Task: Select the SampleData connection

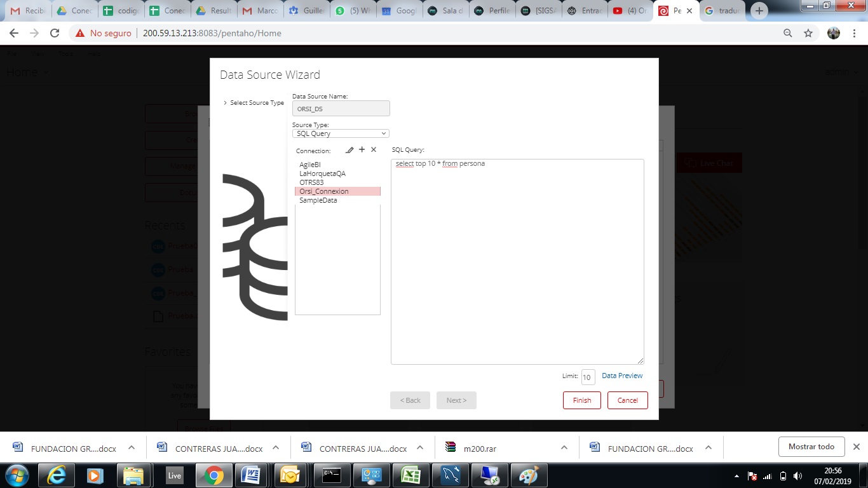Action: click(x=337, y=200)
